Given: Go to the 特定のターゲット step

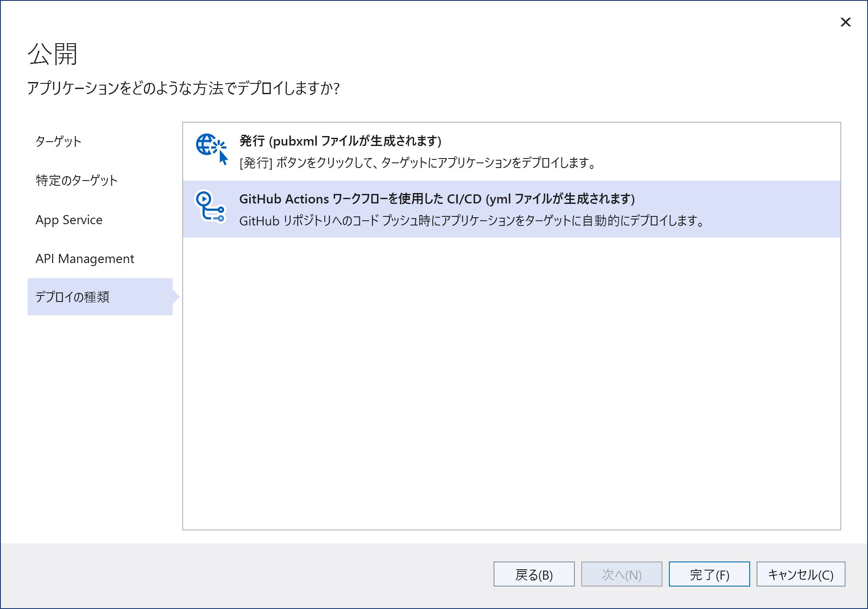Looking at the screenshot, I should coord(76,181).
